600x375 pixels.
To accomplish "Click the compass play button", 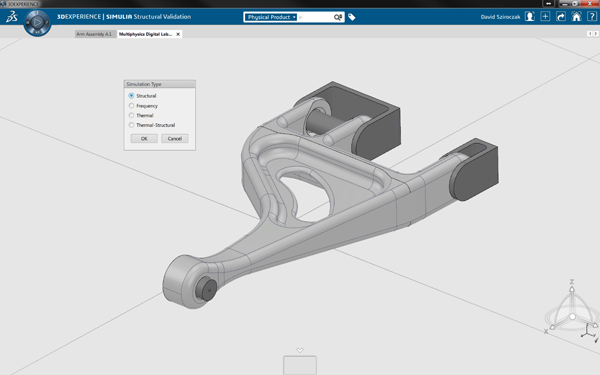I will 37,23.
